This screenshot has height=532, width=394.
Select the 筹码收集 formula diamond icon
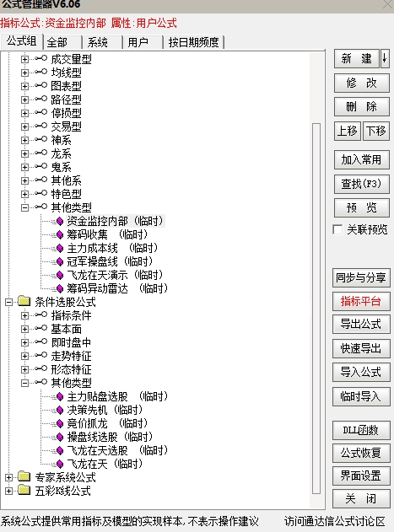pyautogui.click(x=60, y=234)
